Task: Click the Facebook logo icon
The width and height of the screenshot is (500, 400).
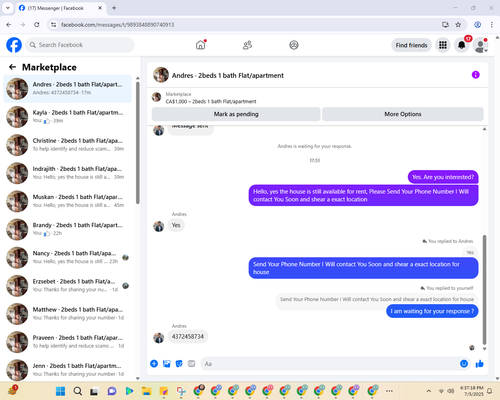Action: (14, 45)
